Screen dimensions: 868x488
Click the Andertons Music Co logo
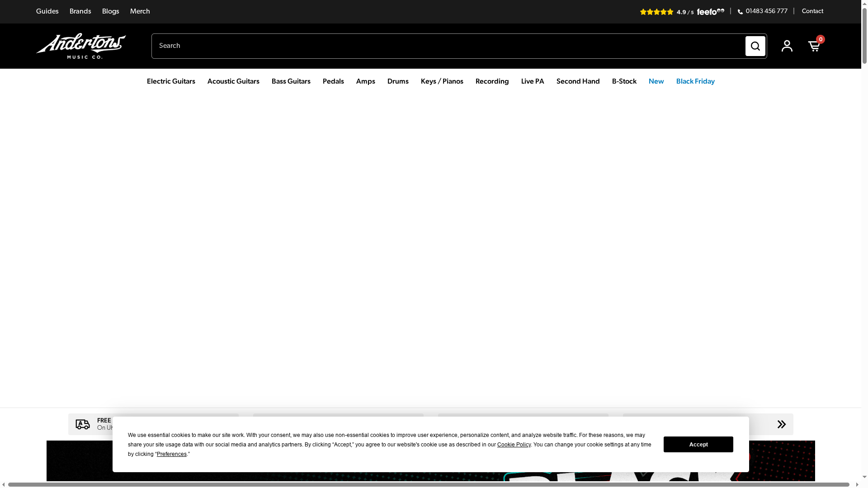coord(80,46)
